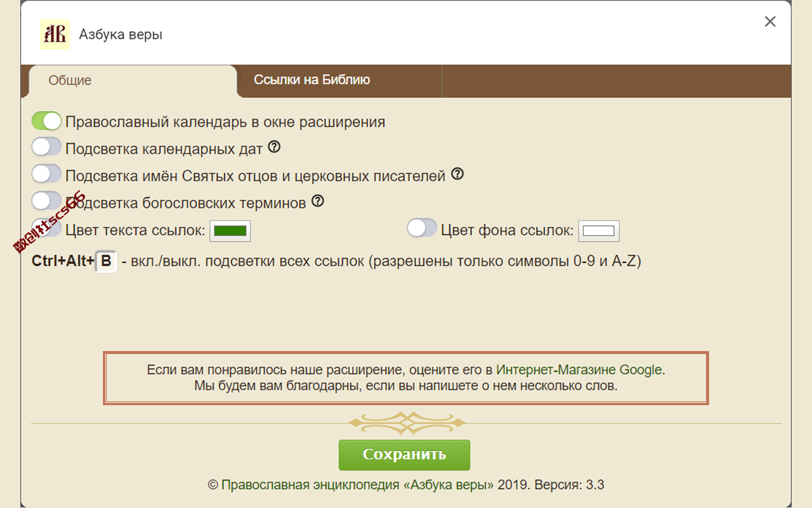Viewport: 812px width, 508px height.
Task: Enable Подсветка имён Святых отцов switch
Action: point(46,174)
